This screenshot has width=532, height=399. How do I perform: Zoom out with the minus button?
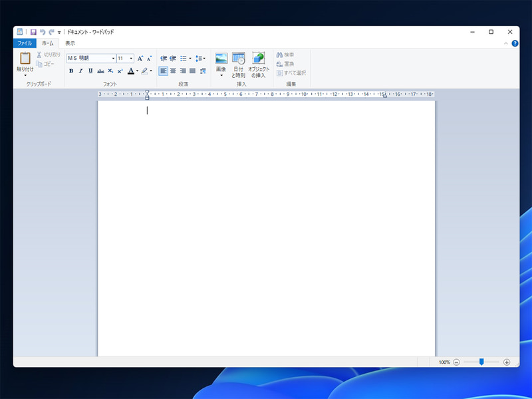457,362
